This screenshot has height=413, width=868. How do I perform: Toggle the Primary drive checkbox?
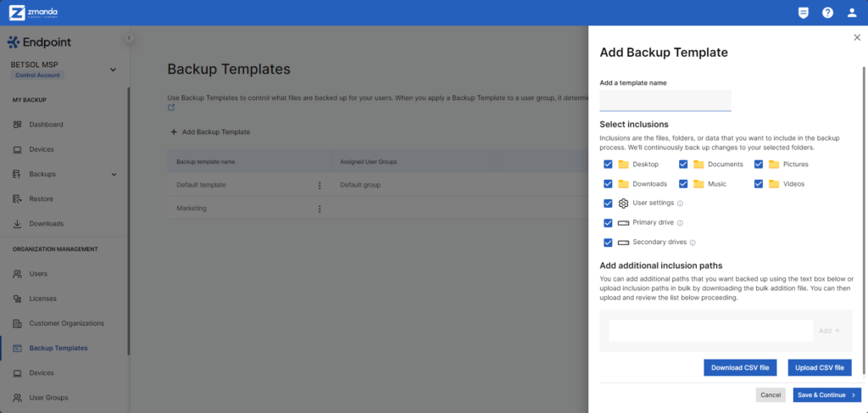[x=608, y=222]
